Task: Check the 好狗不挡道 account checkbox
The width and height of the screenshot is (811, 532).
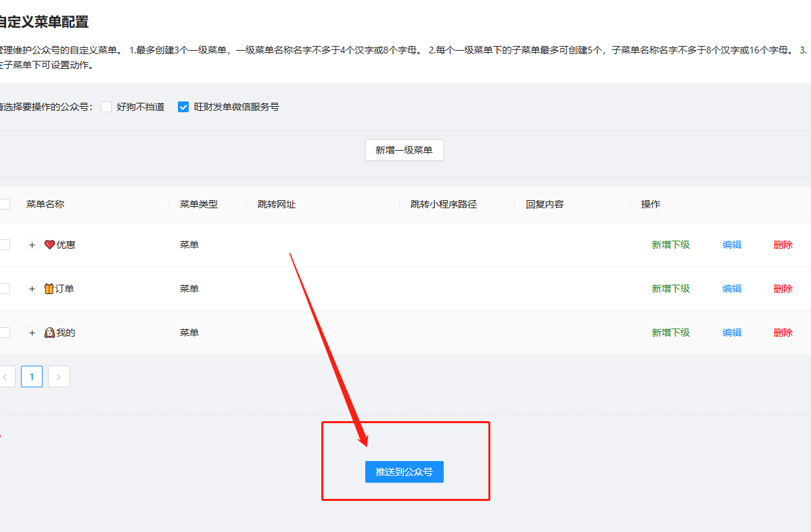Action: coord(106,107)
